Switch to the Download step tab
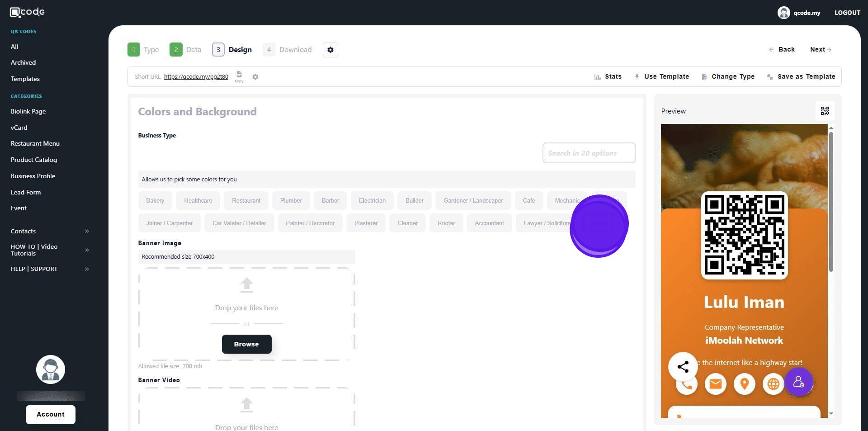868x431 pixels. [288, 50]
